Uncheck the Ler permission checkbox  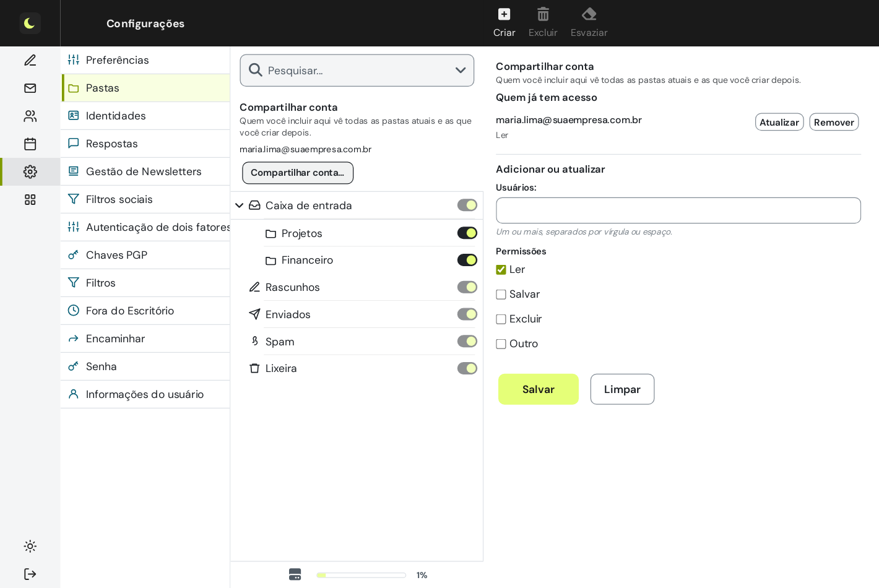click(x=501, y=270)
